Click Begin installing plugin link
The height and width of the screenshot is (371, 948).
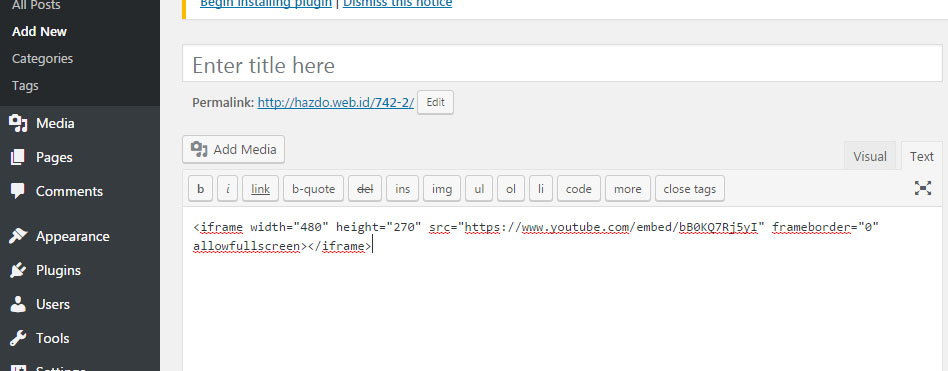click(x=266, y=3)
